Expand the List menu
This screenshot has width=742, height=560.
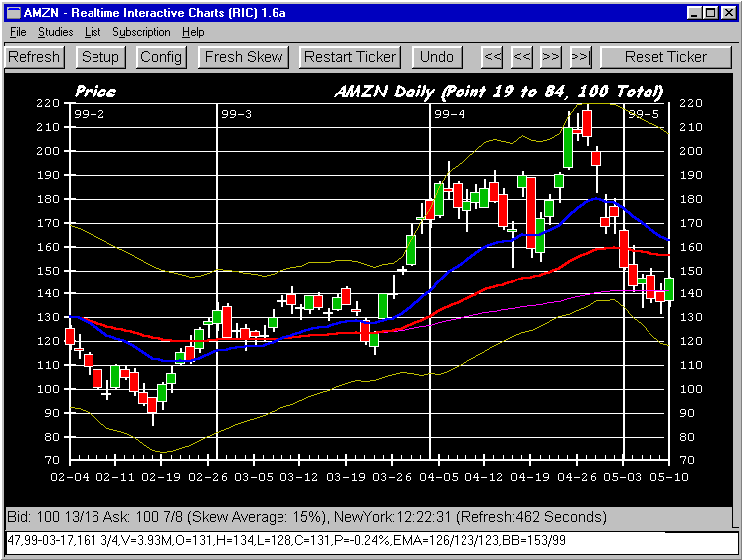coord(93,32)
